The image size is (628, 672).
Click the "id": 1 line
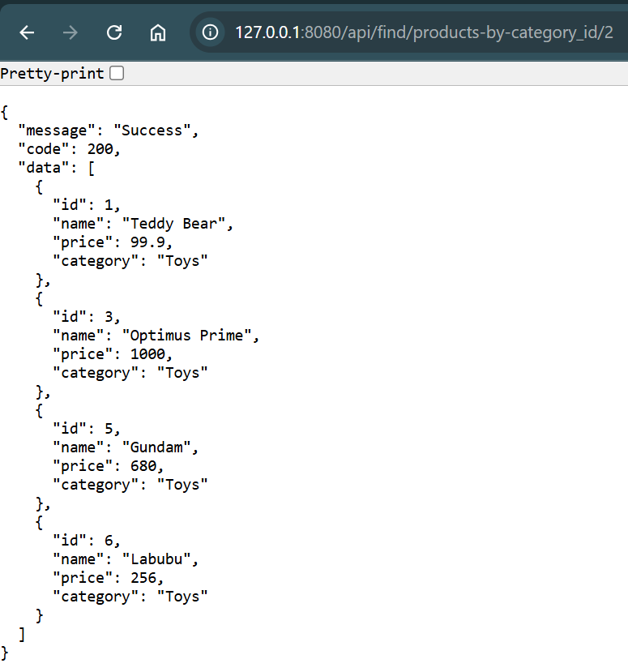point(87,205)
